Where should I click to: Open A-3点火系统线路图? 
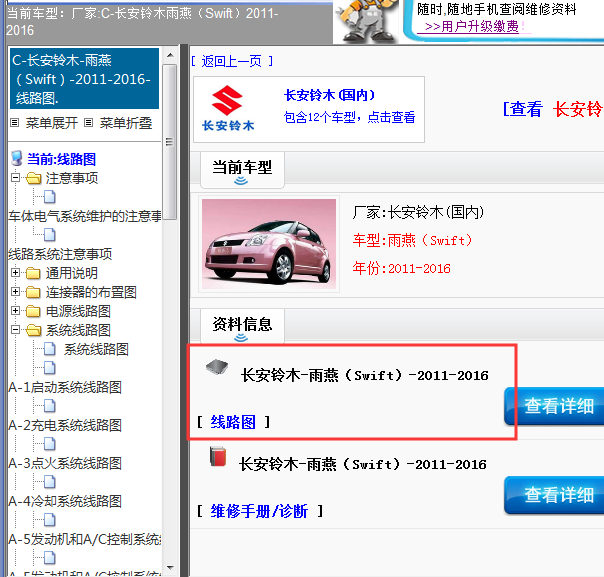coord(65,463)
